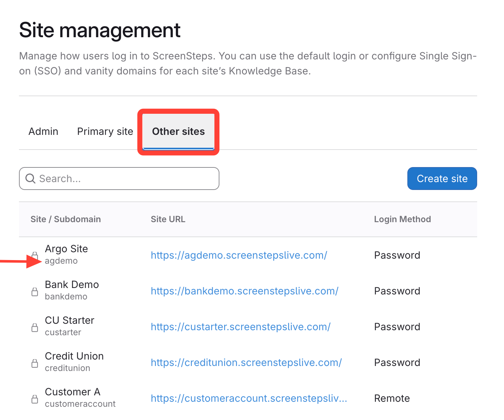
Task: Open the customeraccount site URL link
Action: (249, 398)
